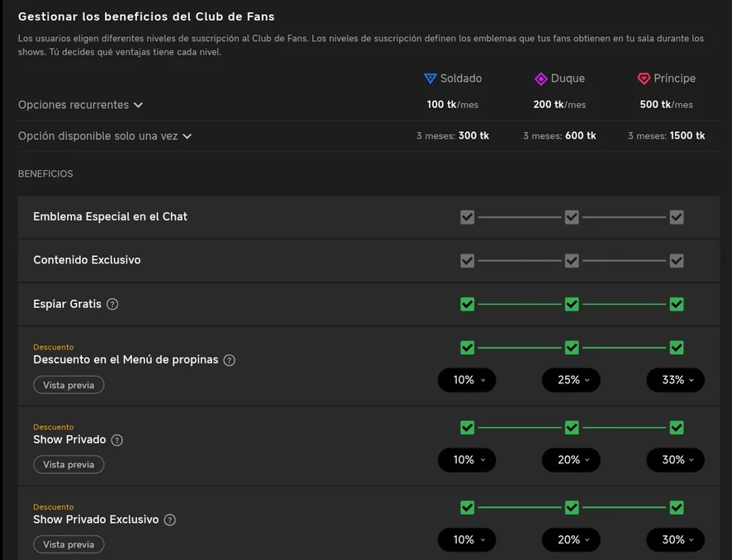
Task: Click help icon beside Show Privado Exclusivo
Action: coord(169,520)
